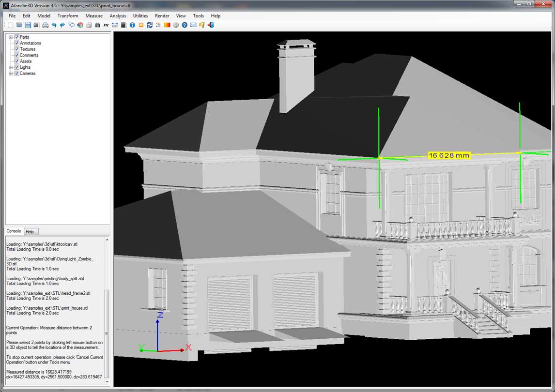Click the black square toolbar icon

pyautogui.click(x=123, y=25)
